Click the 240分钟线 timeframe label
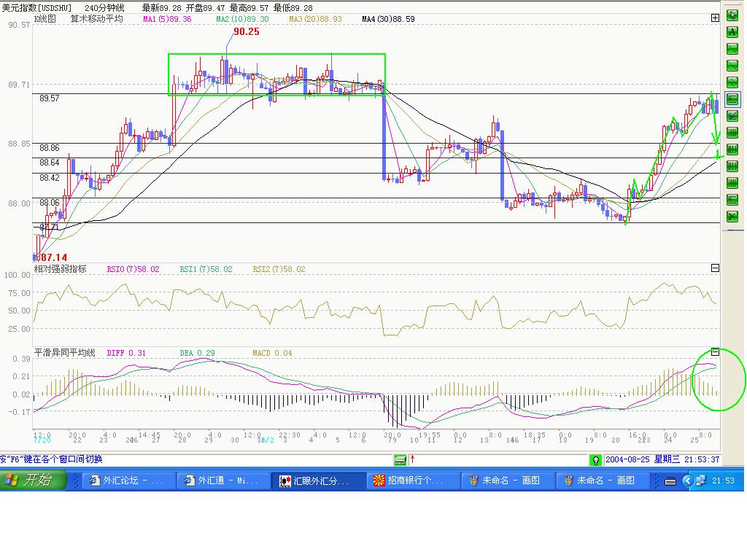 [x=104, y=8]
